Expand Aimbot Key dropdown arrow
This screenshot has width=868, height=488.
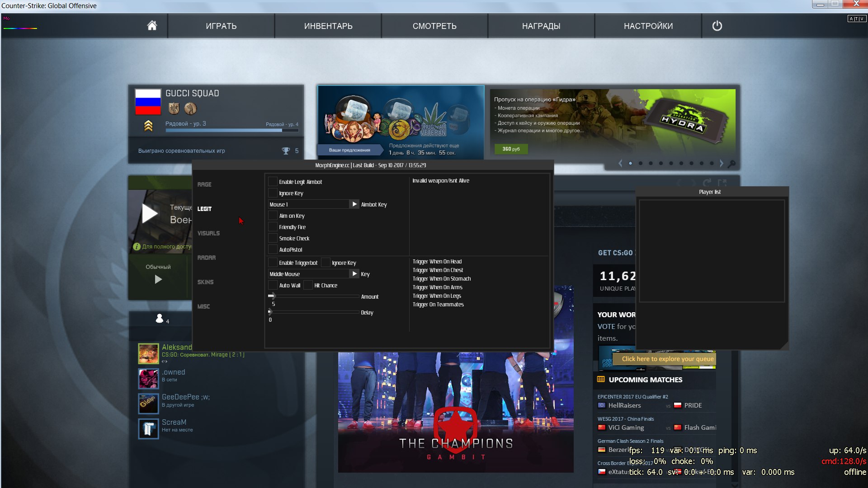click(x=354, y=204)
